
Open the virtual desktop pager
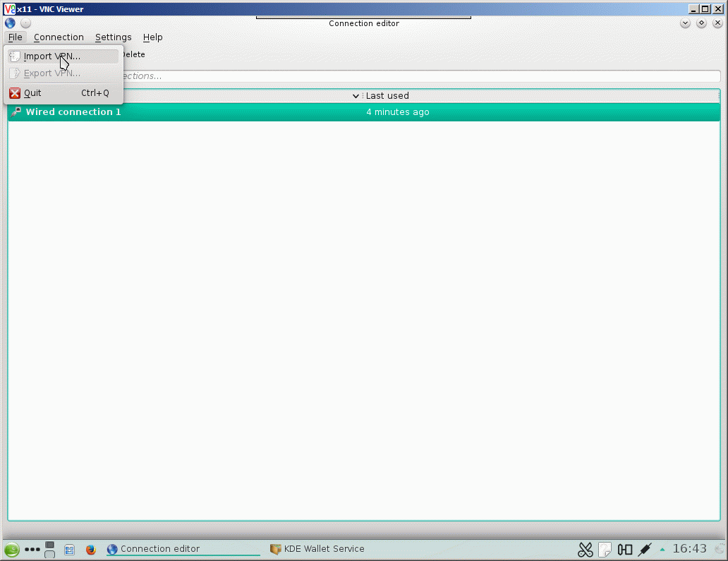click(49, 550)
